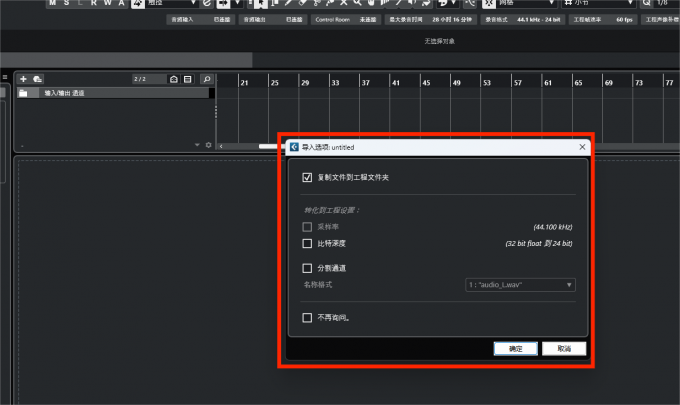Open the track type filter icon

(174, 79)
